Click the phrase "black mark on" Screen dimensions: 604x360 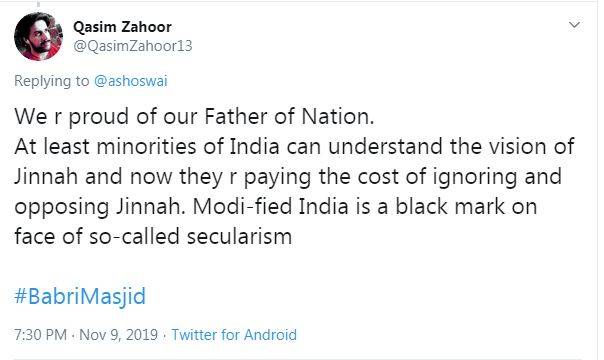[x=466, y=206]
